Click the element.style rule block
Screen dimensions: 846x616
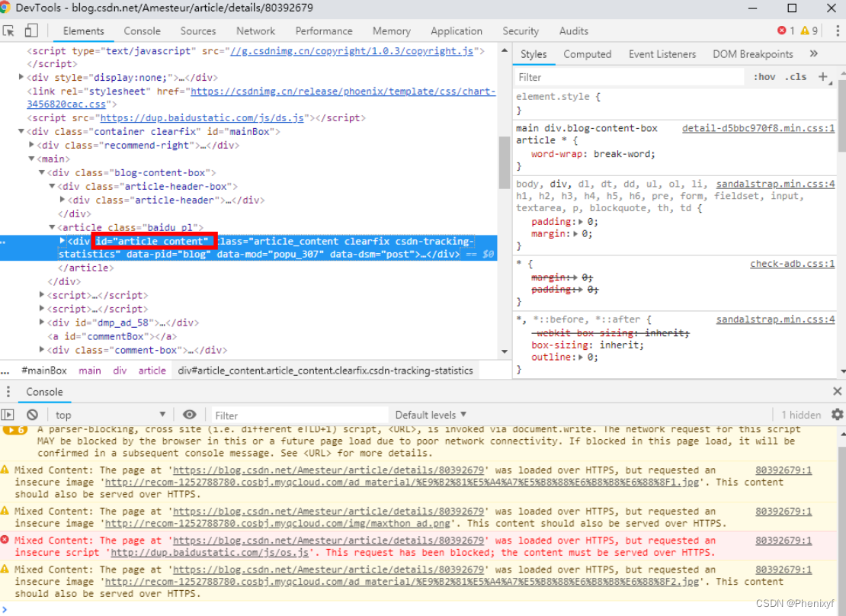675,103
